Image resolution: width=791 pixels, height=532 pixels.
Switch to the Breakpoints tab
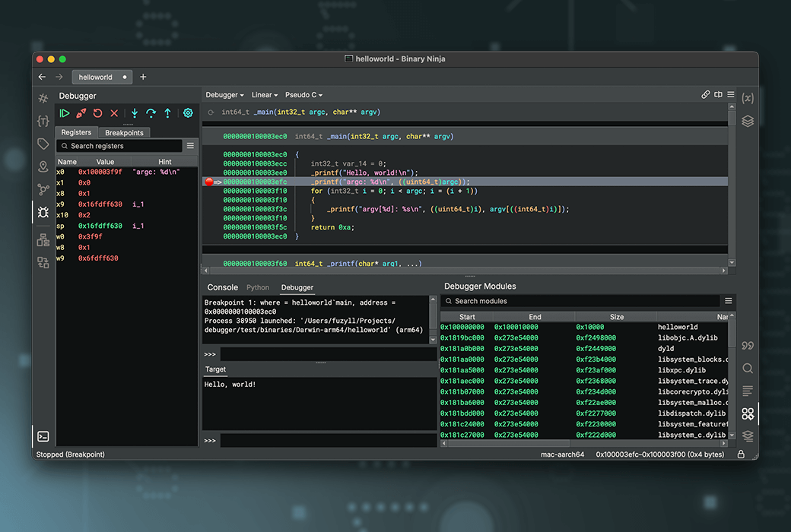click(124, 133)
